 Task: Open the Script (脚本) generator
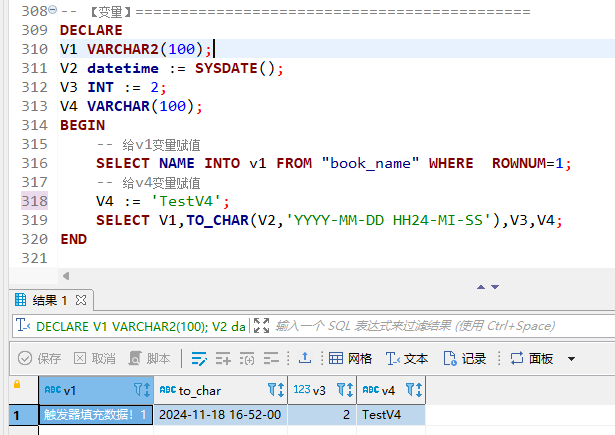[x=148, y=358]
